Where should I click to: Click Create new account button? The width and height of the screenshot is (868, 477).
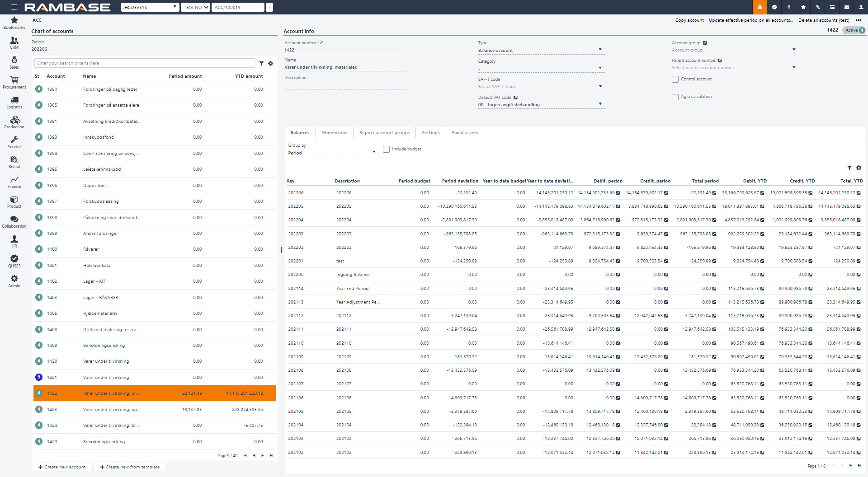62,467
